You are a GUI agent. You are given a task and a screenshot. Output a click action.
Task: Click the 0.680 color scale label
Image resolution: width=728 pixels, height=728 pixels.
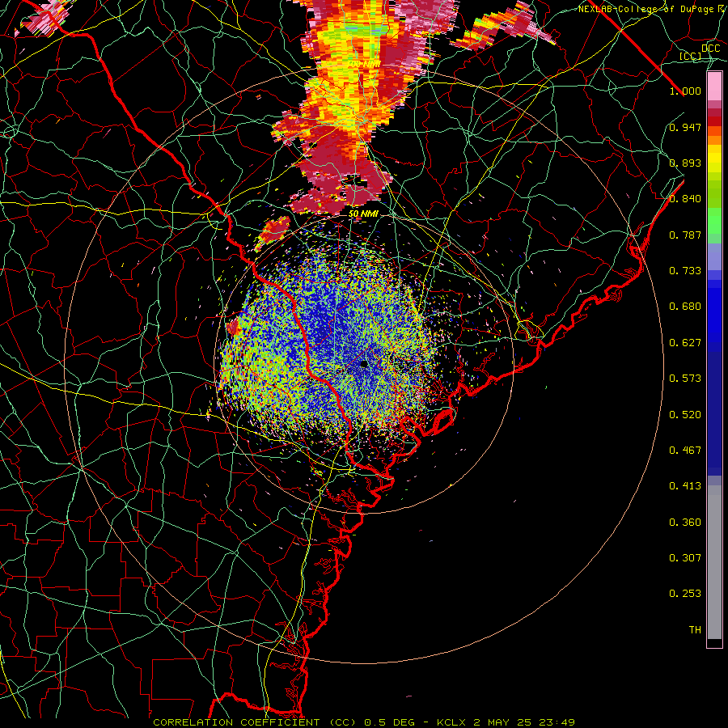[685, 307]
